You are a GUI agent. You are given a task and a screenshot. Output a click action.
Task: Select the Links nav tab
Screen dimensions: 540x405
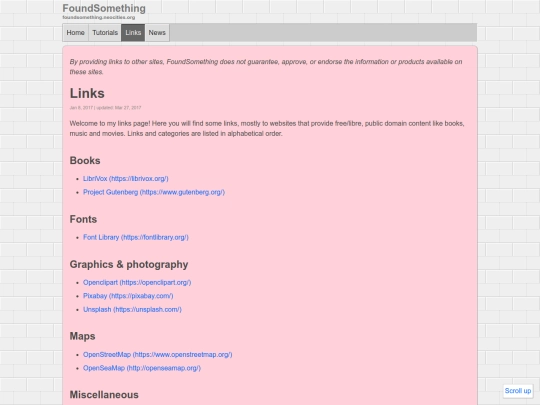(x=133, y=33)
